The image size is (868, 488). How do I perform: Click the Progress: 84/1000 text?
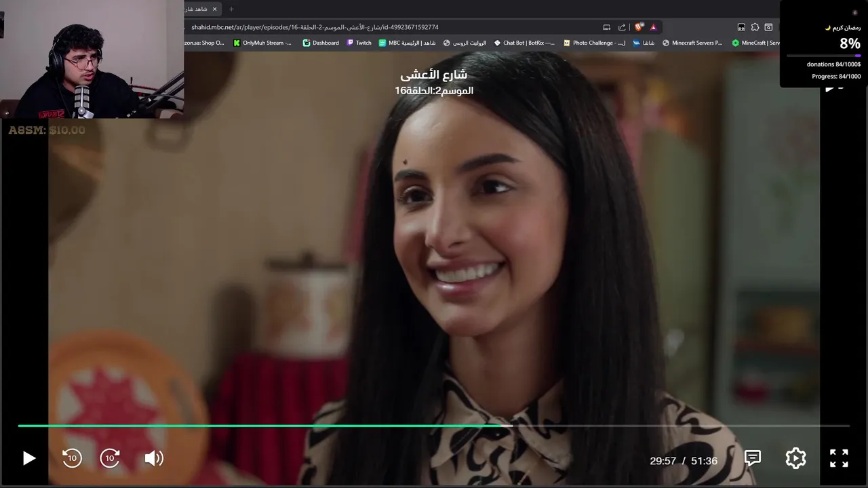[836, 77]
